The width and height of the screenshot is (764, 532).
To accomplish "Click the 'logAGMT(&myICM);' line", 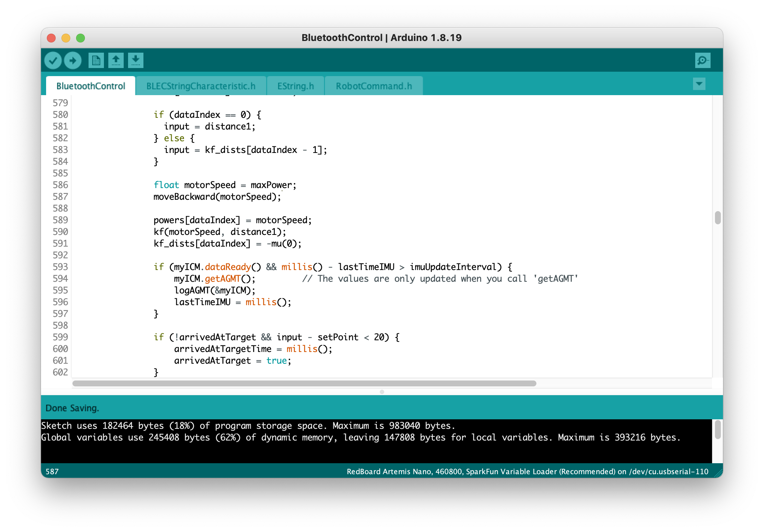I will [x=215, y=291].
